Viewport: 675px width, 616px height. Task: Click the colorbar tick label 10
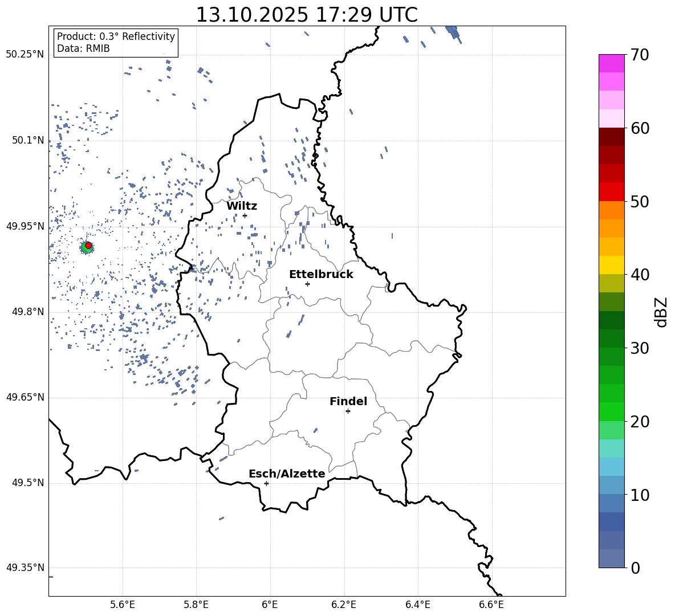click(x=640, y=495)
